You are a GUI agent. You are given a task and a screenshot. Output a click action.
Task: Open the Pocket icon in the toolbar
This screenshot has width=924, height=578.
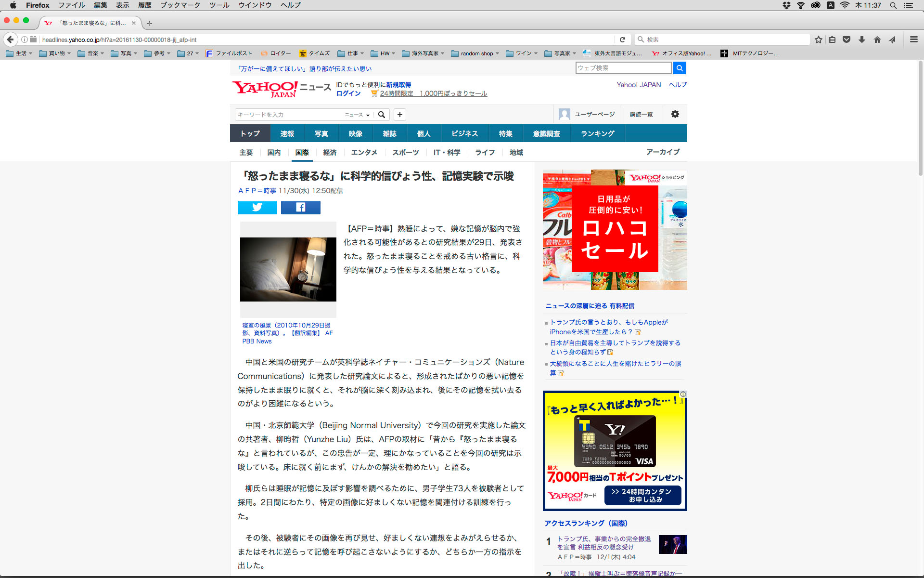click(847, 39)
